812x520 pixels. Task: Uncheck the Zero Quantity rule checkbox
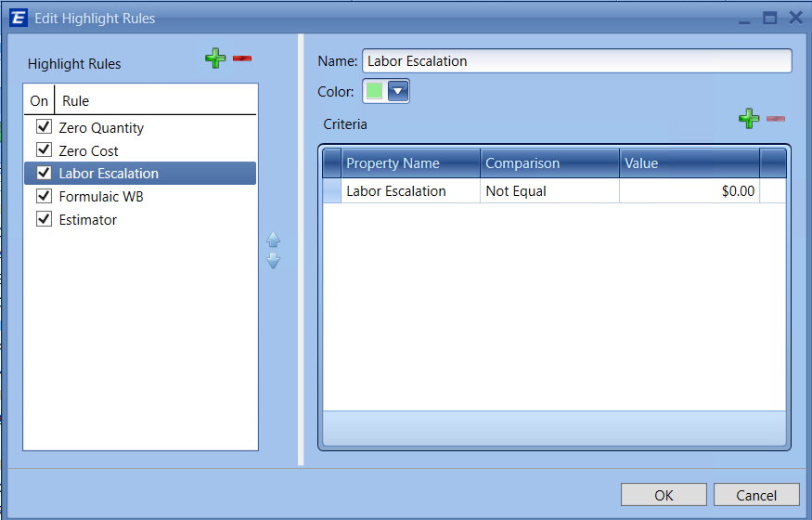pos(43,127)
